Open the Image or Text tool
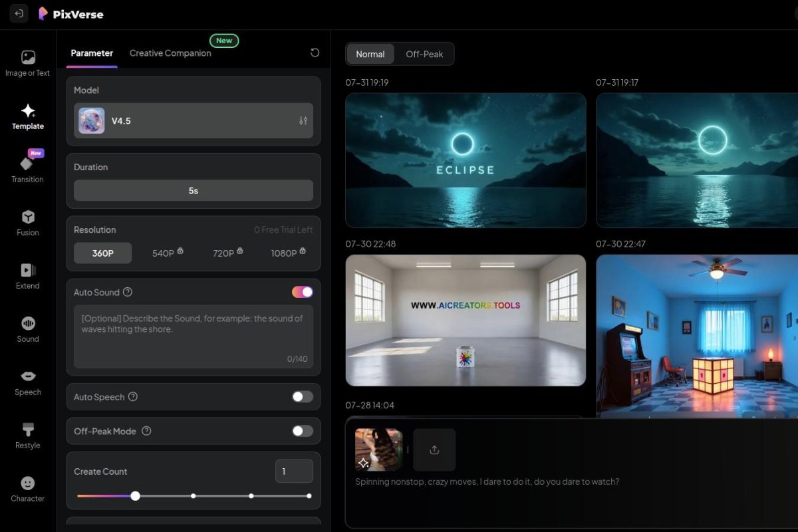 pyautogui.click(x=27, y=62)
